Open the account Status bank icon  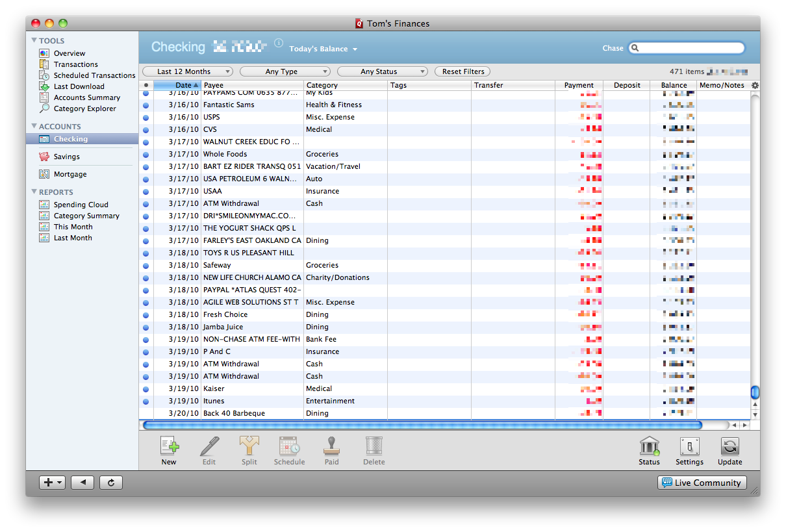point(649,446)
